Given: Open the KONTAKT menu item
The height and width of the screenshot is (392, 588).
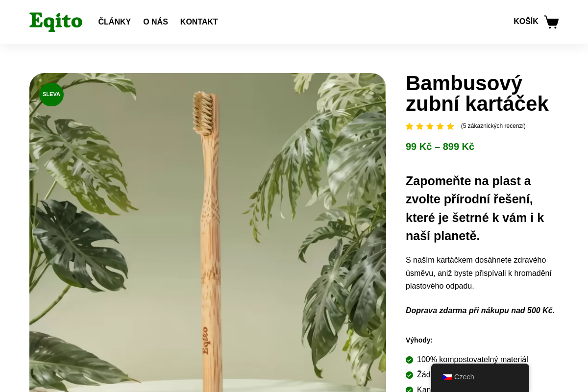Looking at the screenshot, I should [199, 22].
